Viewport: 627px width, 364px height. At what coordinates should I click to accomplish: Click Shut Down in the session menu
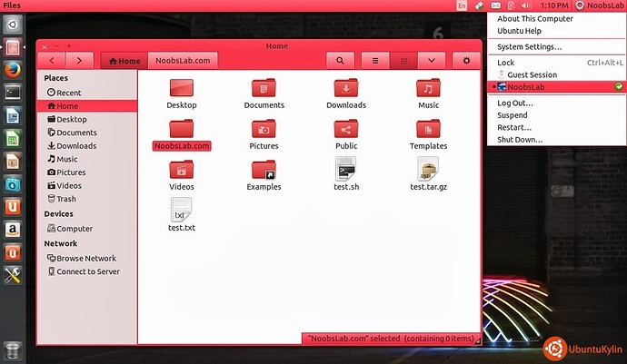click(520, 140)
